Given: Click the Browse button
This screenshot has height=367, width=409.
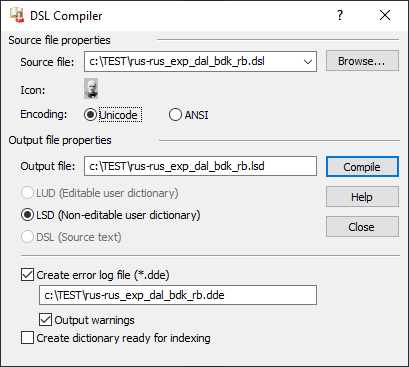Looking at the screenshot, I should (362, 61).
